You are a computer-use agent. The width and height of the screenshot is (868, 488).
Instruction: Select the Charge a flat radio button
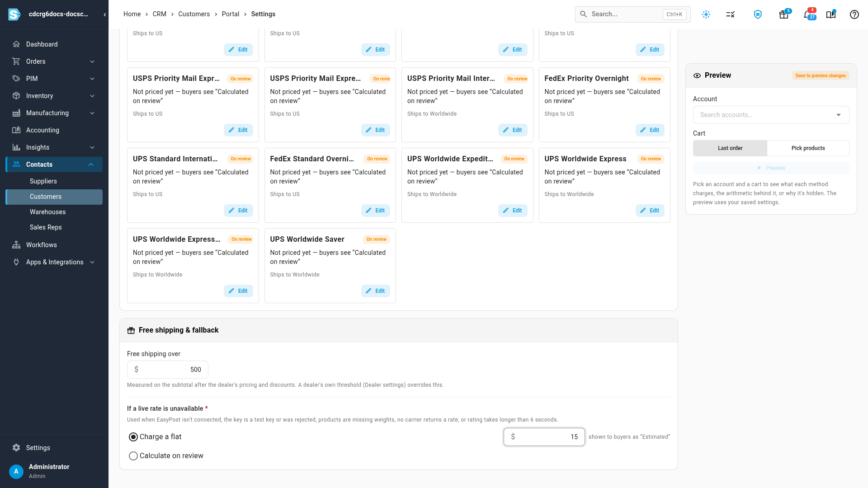coord(133,437)
